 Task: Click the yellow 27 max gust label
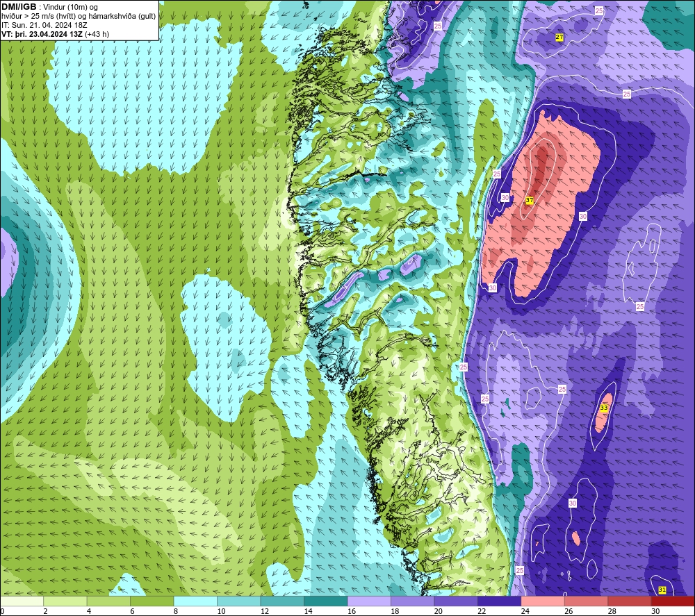tap(559, 38)
